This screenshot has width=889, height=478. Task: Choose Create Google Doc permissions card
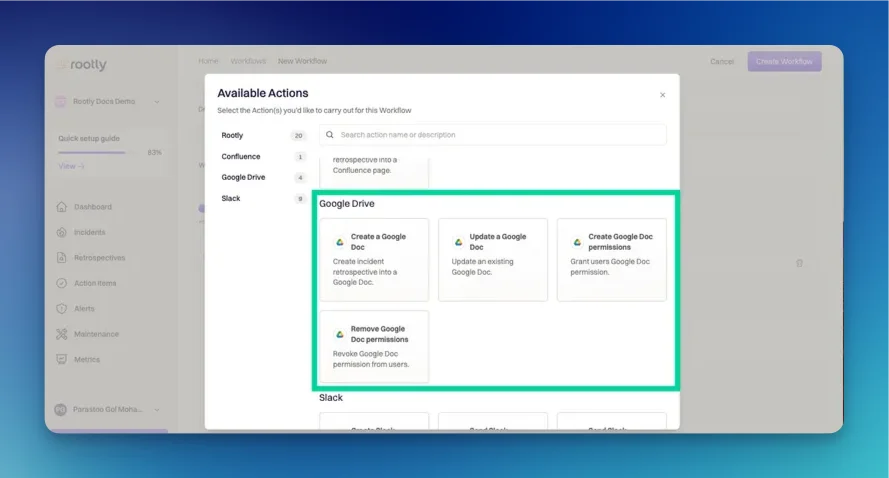(x=612, y=260)
